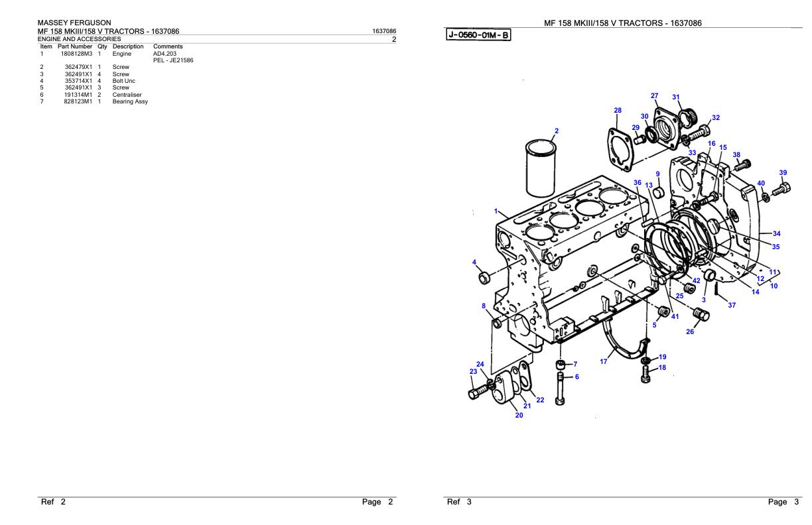Select callout number 24
Image resolution: width=812 pixels, height=525 pixels.
click(x=480, y=365)
